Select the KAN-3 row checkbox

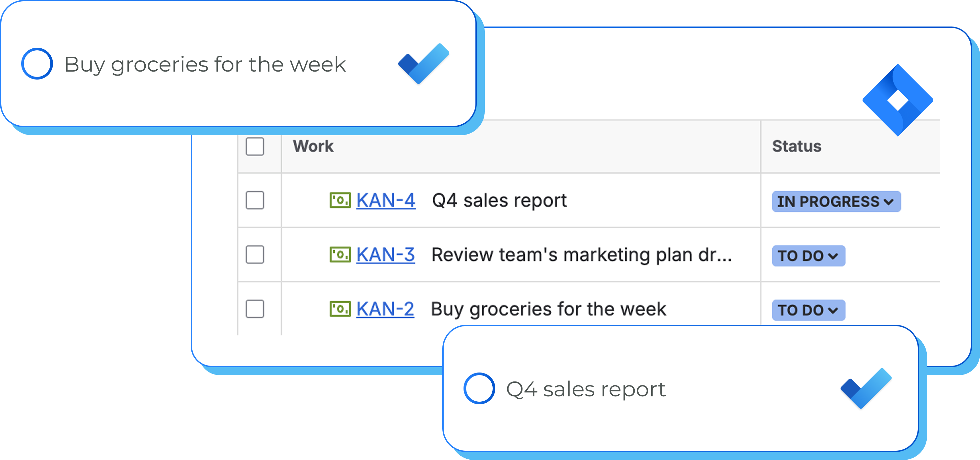point(255,255)
